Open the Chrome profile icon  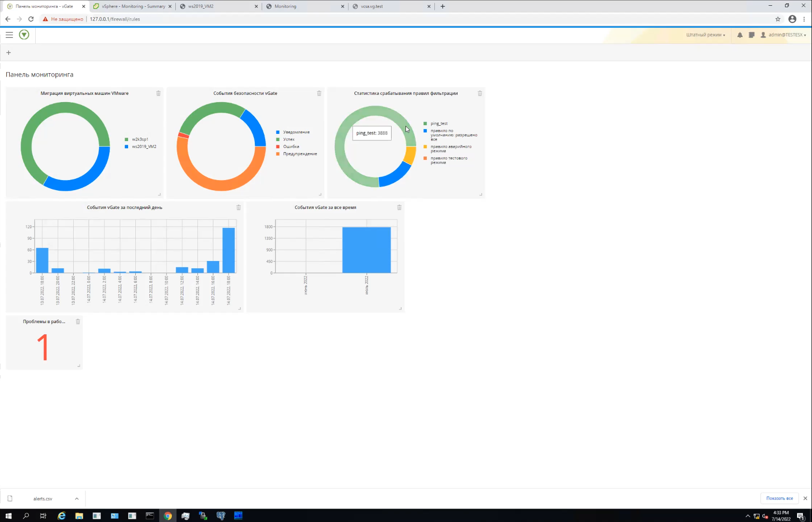[x=792, y=19]
